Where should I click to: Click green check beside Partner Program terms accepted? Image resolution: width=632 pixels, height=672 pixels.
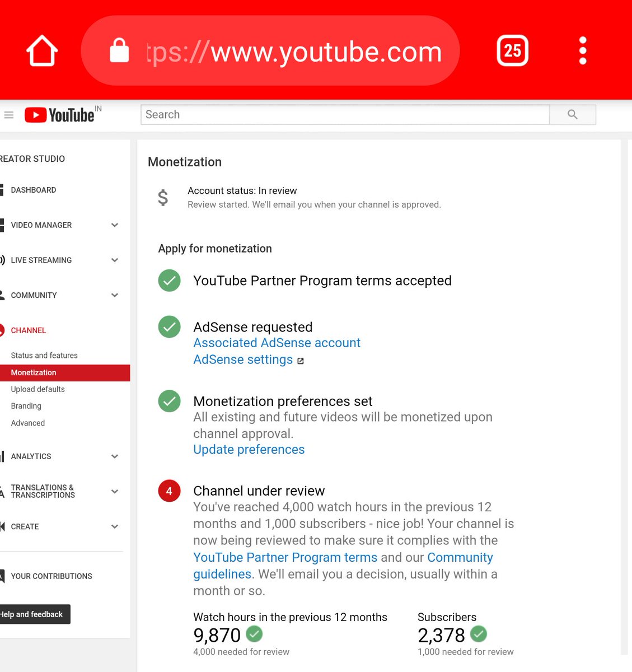(x=169, y=281)
